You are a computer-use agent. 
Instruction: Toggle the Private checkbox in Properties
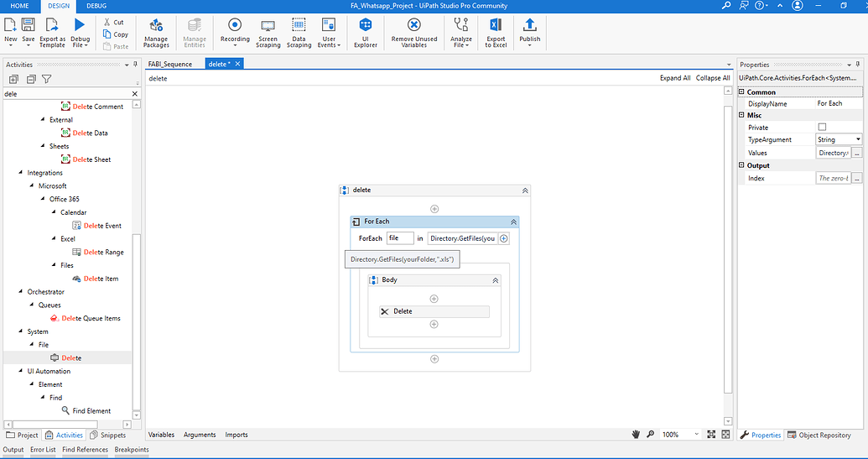[x=822, y=128]
